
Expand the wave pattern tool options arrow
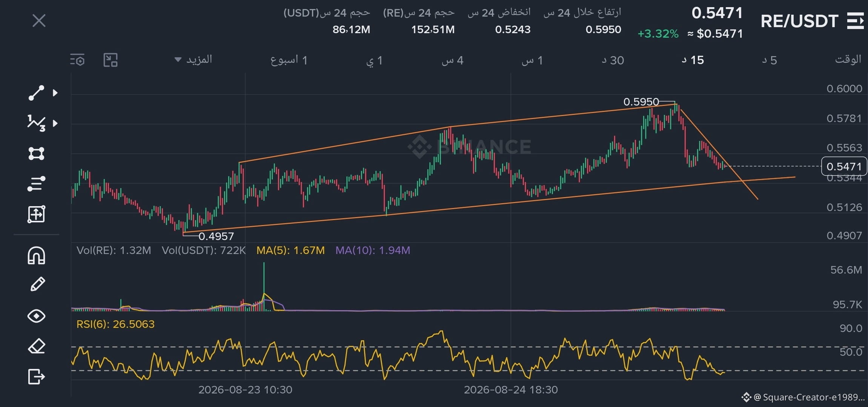pyautogui.click(x=55, y=123)
